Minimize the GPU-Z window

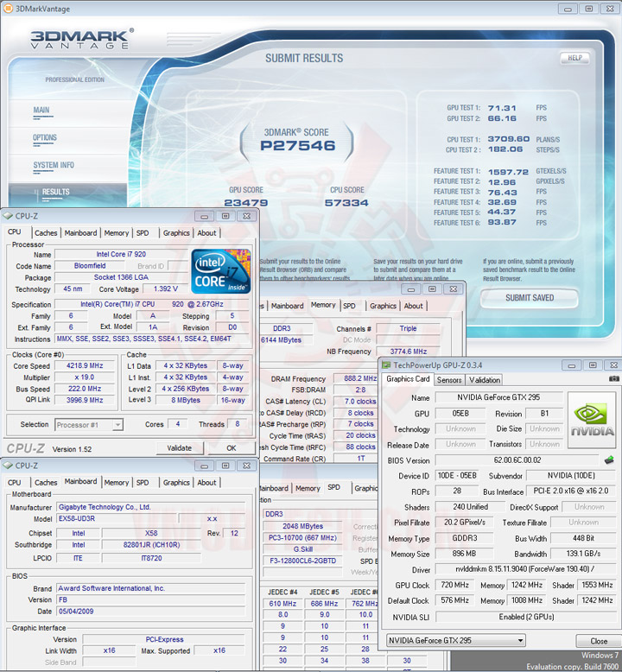point(572,365)
